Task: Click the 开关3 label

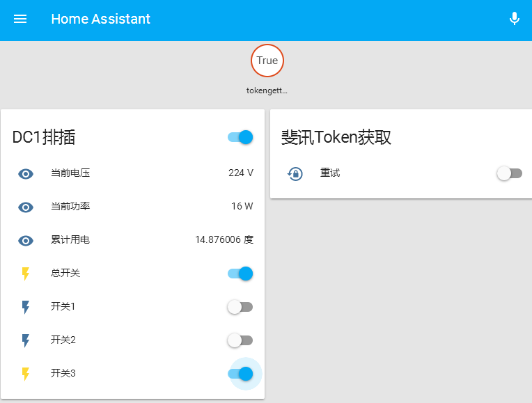Action: click(63, 373)
